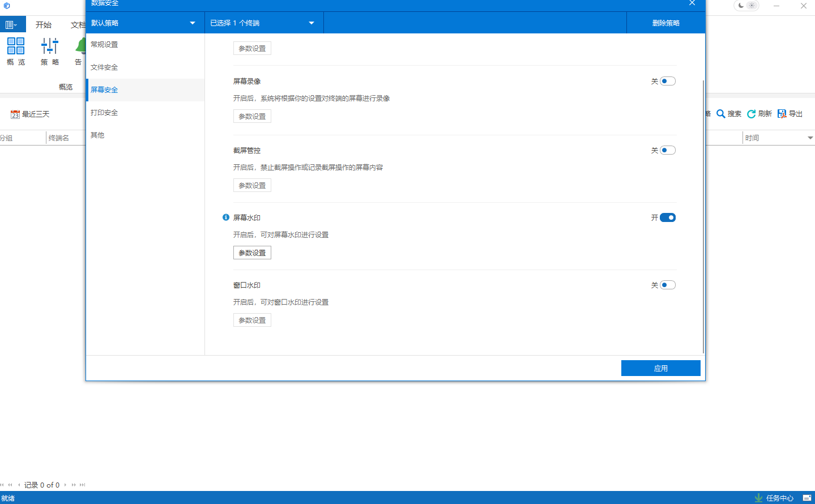
Task: Select 文件安全 in the sidebar
Action: pyautogui.click(x=104, y=67)
